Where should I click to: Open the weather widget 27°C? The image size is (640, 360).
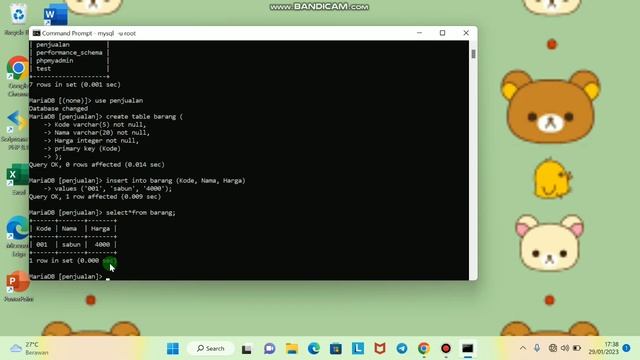click(29, 348)
